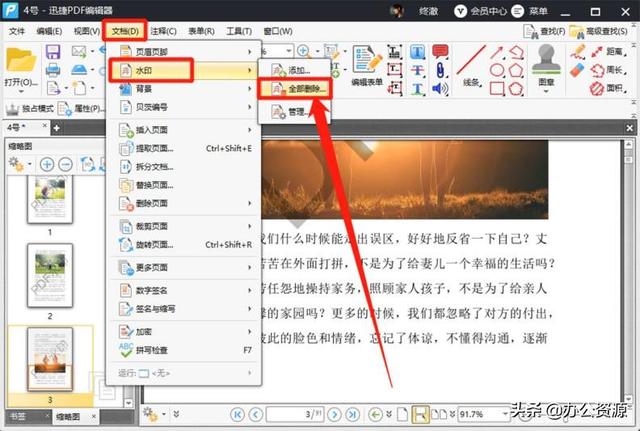Select the paperclip attachment tool
This screenshot has width=640, height=431.
point(440,70)
